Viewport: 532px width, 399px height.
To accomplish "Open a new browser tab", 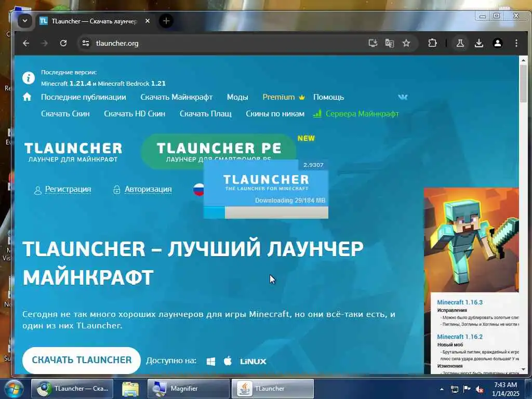I will tap(166, 21).
